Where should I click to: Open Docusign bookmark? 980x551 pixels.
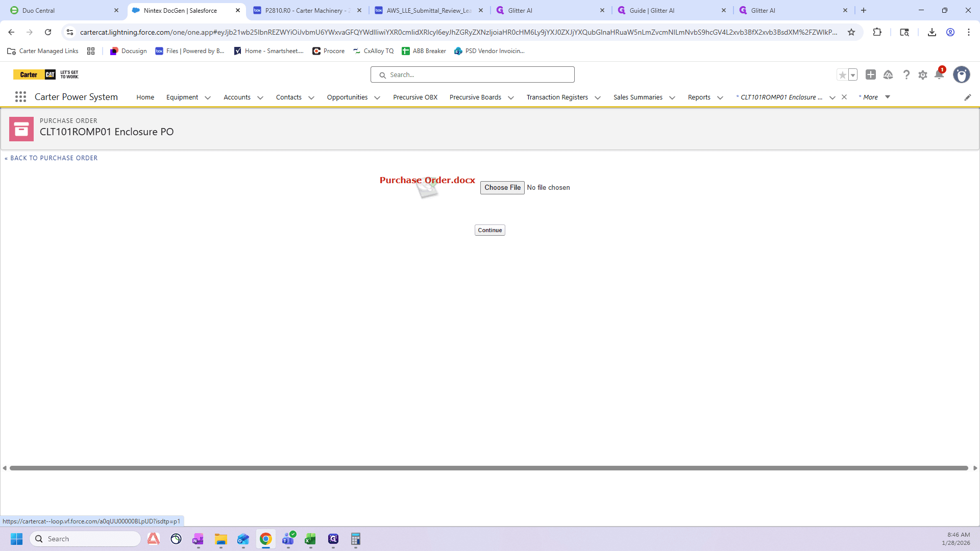129,51
